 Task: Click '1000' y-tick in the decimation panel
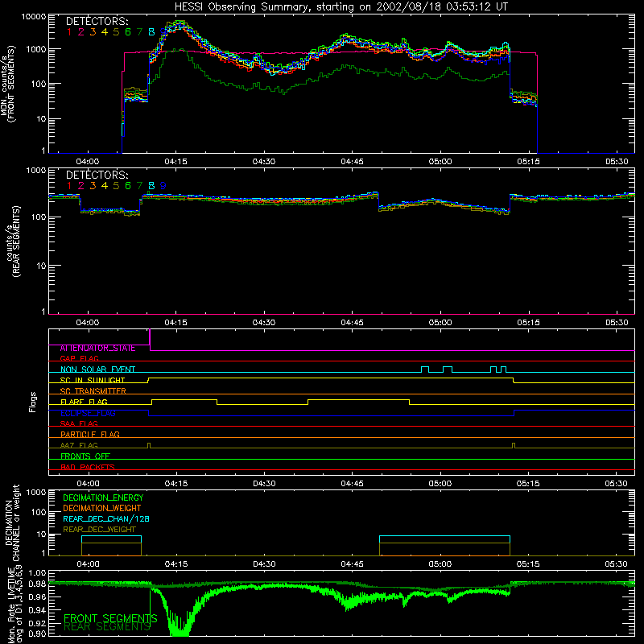pos(36,492)
